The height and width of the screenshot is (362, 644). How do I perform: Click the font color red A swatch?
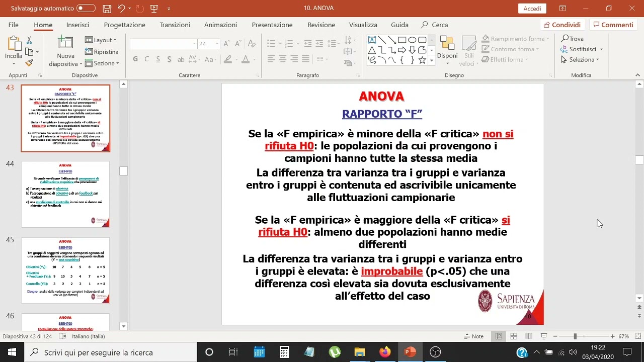[245, 59]
